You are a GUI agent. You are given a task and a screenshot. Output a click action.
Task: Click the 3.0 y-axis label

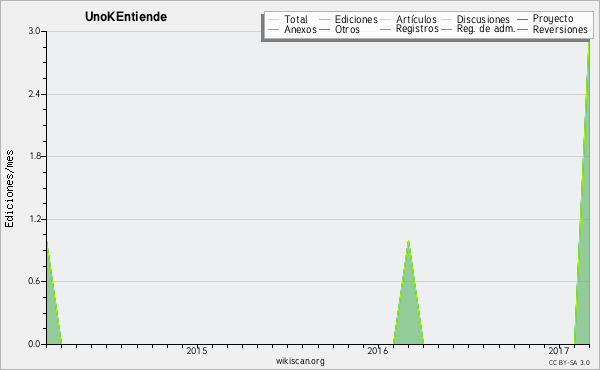pyautogui.click(x=34, y=31)
